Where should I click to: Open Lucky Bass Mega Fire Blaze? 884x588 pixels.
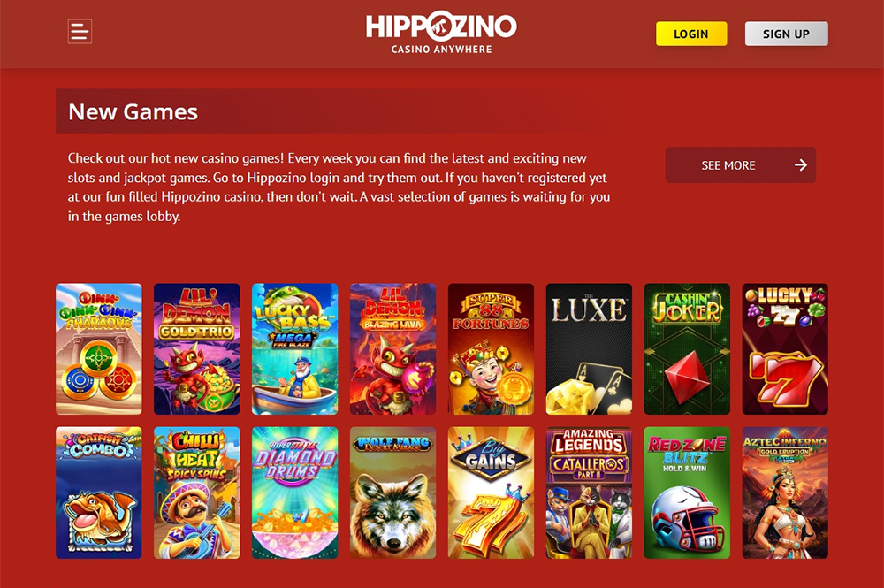[x=295, y=349]
